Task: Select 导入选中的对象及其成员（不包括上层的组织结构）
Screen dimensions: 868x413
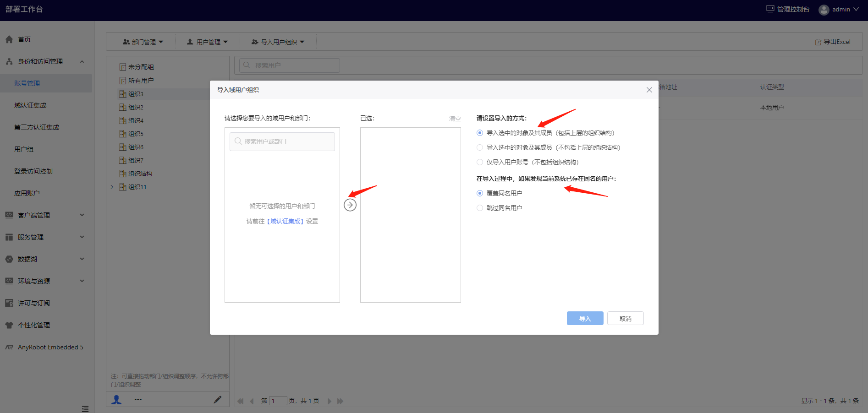Action: coord(480,147)
